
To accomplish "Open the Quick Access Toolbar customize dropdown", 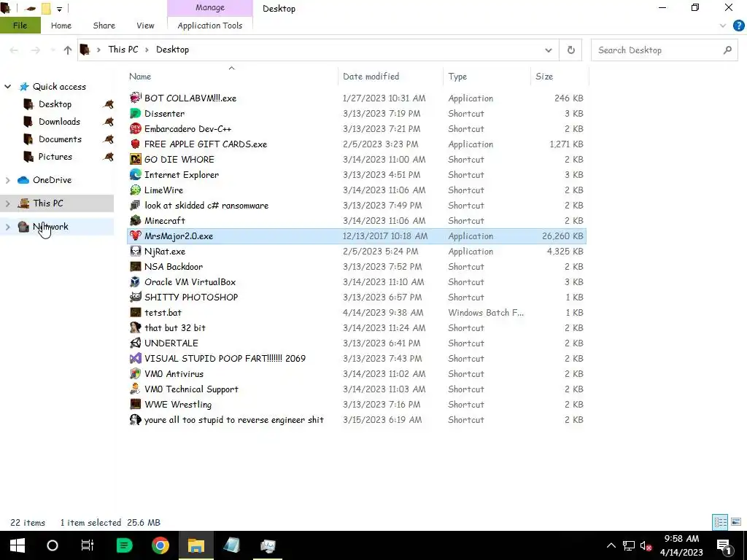I will tap(60, 9).
